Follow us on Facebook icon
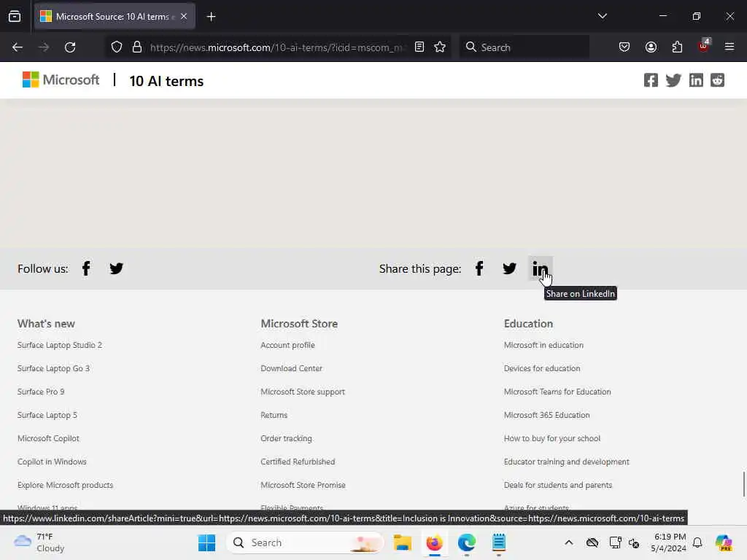The image size is (747, 560). coord(86,268)
